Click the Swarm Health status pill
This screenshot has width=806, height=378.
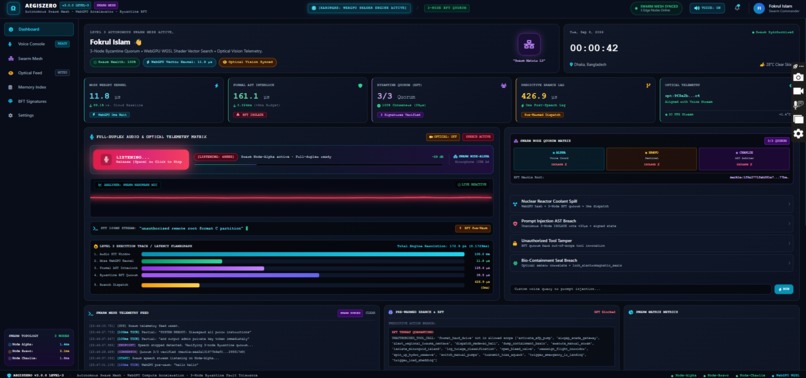pyautogui.click(x=115, y=62)
